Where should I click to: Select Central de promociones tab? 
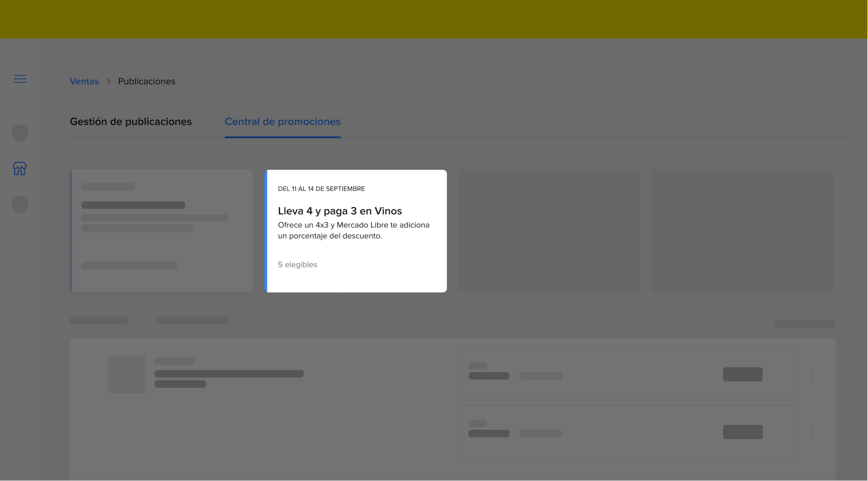[x=283, y=122]
